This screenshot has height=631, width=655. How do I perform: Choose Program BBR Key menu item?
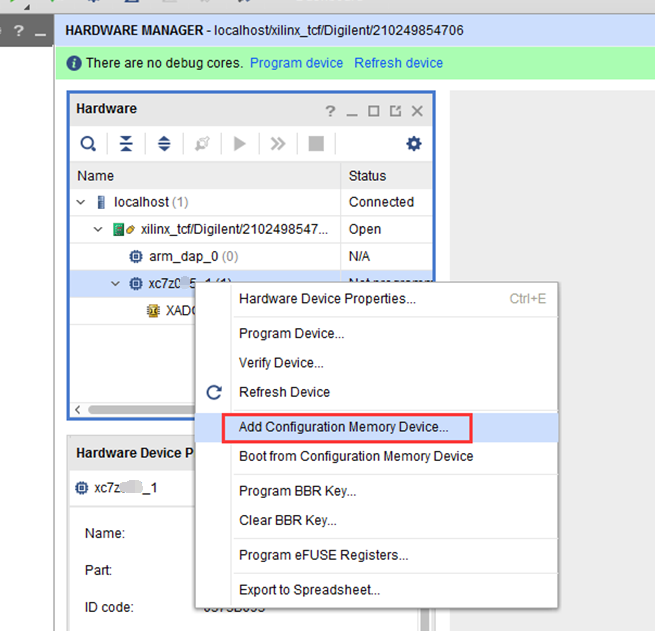click(377, 491)
